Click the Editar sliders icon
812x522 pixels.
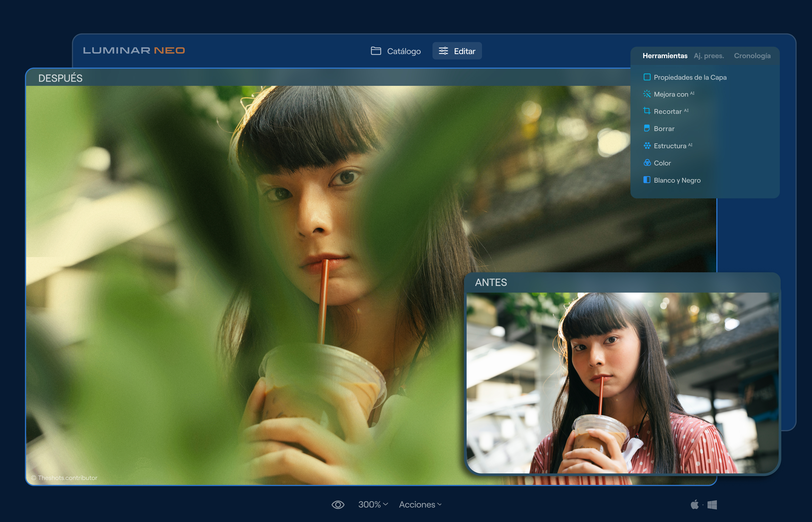tap(443, 51)
